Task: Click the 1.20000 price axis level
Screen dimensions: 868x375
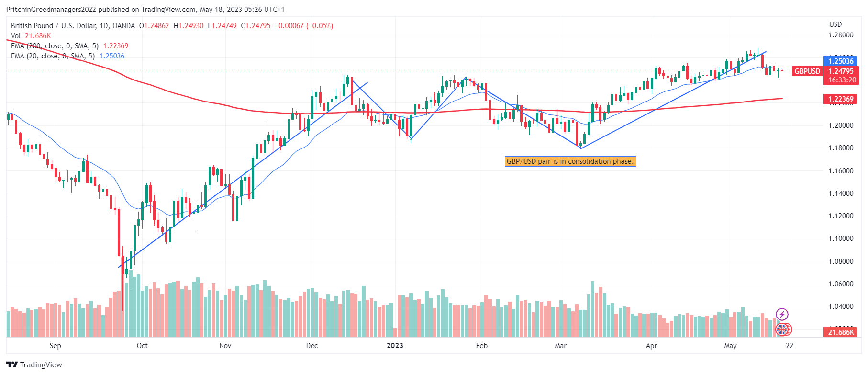Action: tap(841, 125)
